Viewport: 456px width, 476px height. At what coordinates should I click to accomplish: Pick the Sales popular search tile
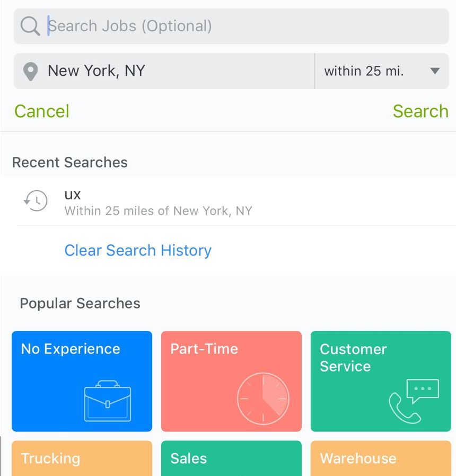pos(231,459)
